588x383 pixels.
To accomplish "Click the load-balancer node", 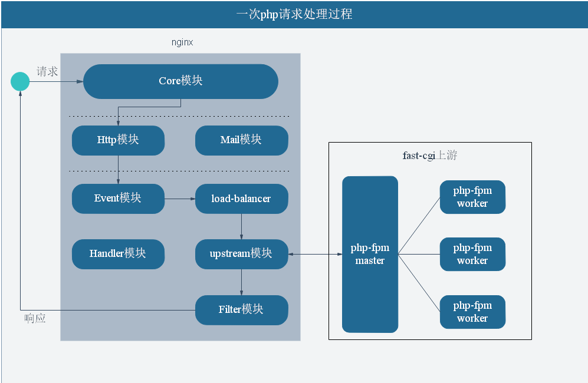I will coord(241,199).
